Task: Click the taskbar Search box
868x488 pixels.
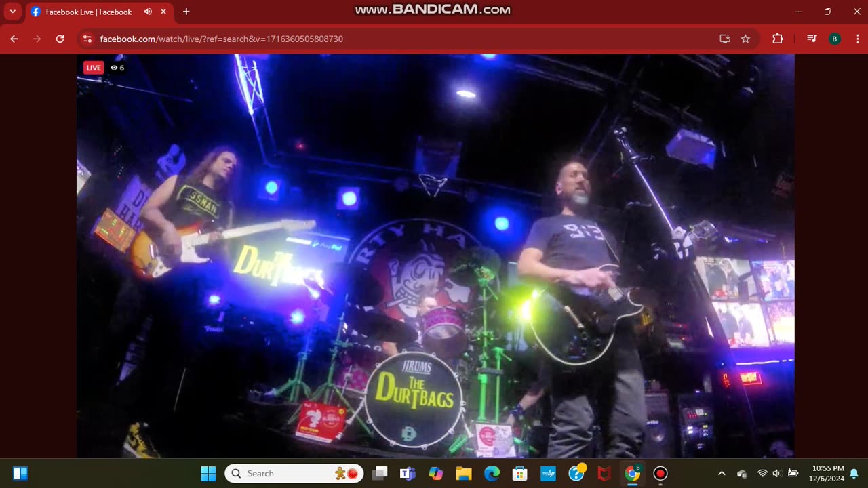Action: click(x=294, y=473)
